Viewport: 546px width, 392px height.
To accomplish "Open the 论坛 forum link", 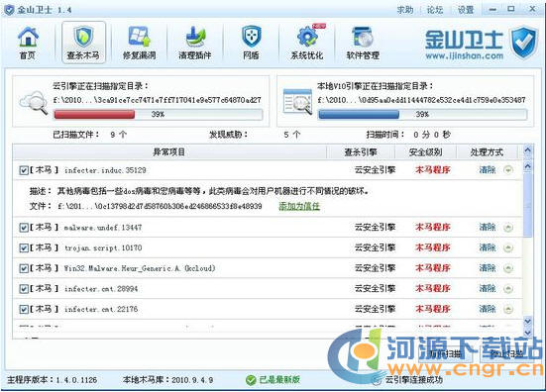I will (435, 10).
